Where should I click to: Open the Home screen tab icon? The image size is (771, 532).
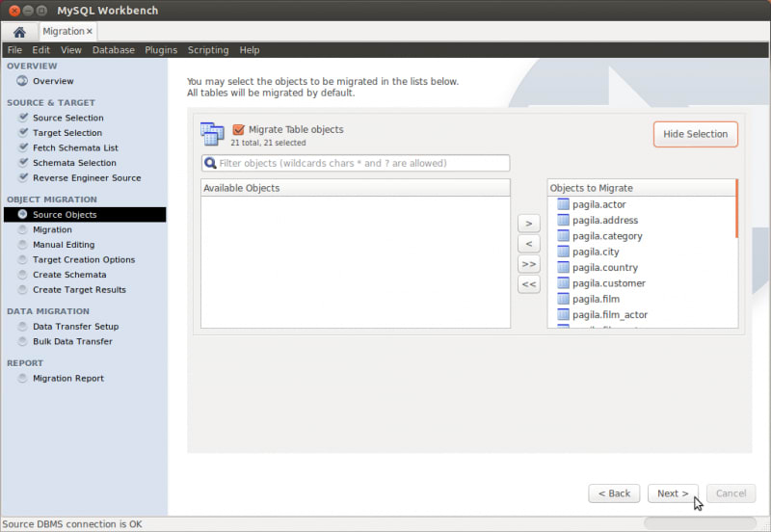point(19,32)
